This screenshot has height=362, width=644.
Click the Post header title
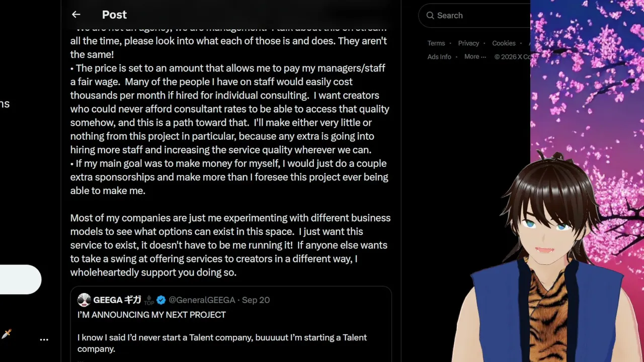[x=114, y=15]
